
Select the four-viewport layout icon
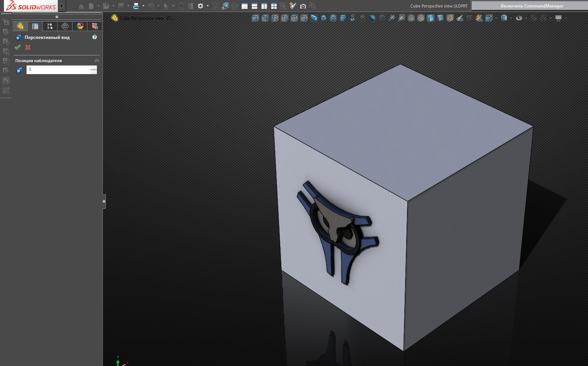(x=274, y=6)
